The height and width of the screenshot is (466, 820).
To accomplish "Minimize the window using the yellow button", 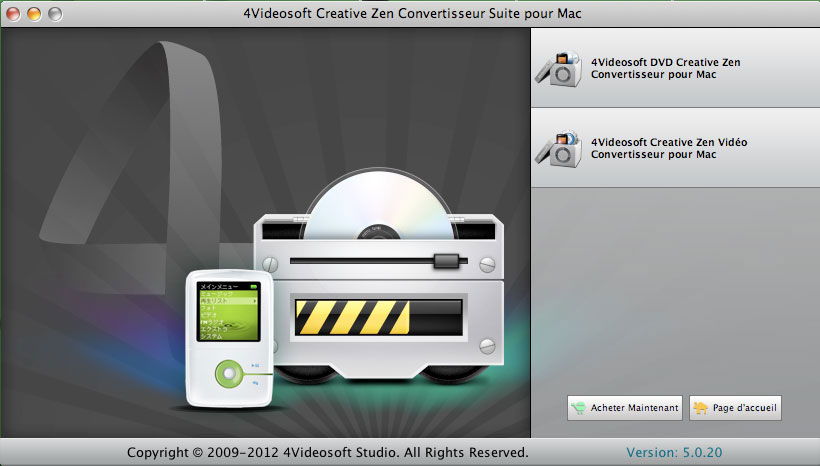I will pos(34,14).
